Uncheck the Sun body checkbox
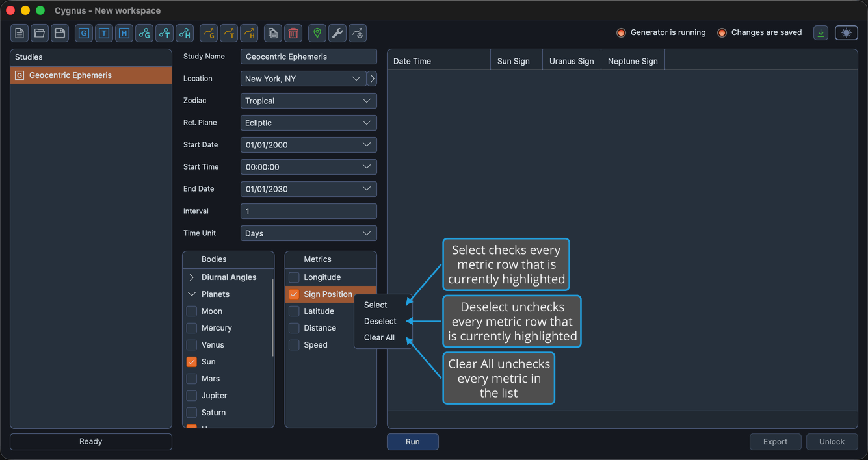 coord(192,362)
